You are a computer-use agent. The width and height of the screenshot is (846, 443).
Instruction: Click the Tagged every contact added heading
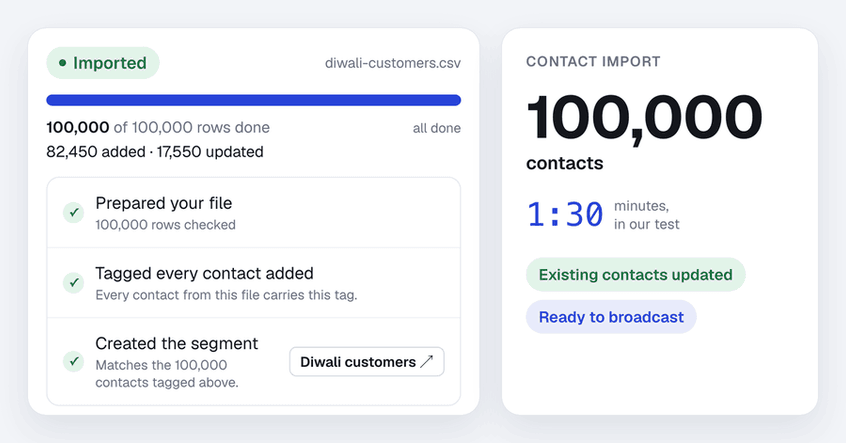pyautogui.click(x=204, y=273)
